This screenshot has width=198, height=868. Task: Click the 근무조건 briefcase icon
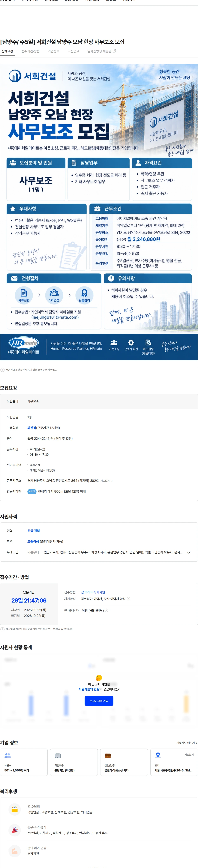(x=97, y=209)
